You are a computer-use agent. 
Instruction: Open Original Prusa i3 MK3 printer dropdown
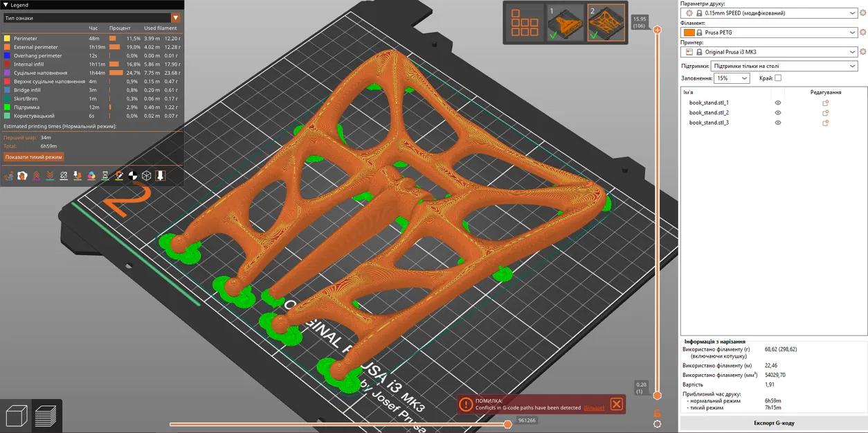tap(770, 51)
